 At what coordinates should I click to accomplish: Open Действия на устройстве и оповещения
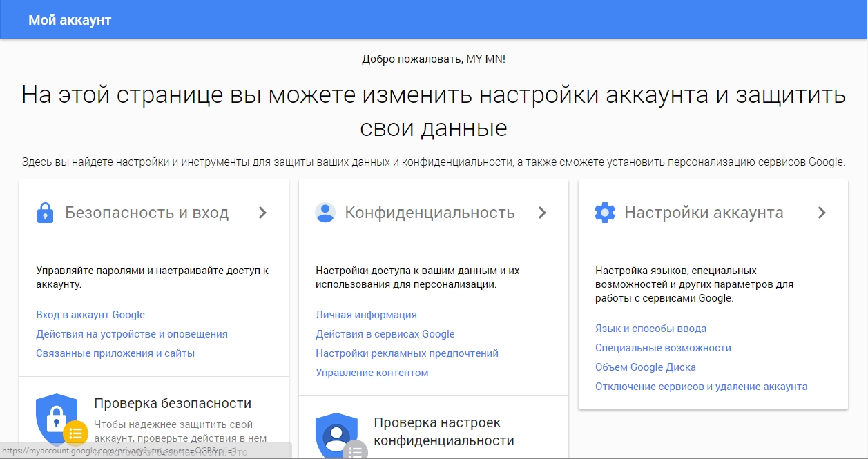[132, 334]
